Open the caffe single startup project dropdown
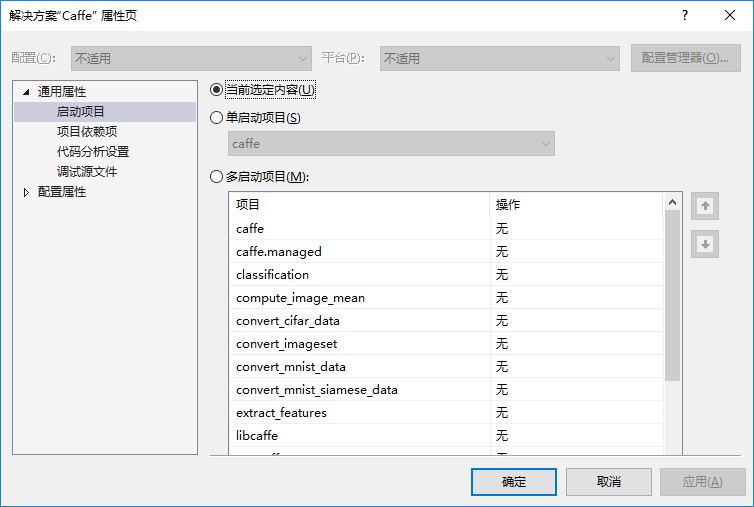This screenshot has height=507, width=754. tap(391, 143)
